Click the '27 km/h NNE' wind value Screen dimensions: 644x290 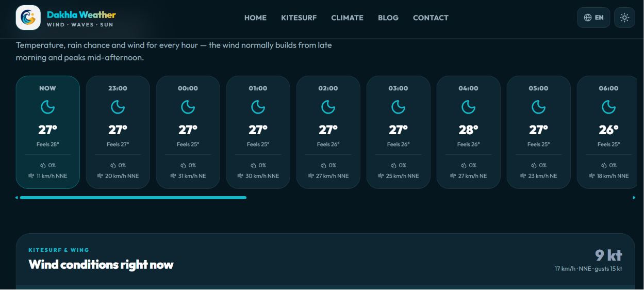click(333, 176)
